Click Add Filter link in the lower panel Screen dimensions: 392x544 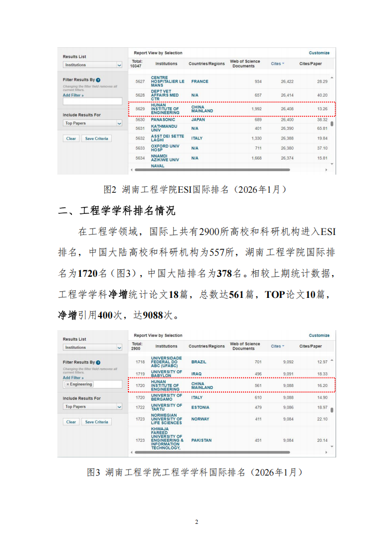(x=73, y=377)
